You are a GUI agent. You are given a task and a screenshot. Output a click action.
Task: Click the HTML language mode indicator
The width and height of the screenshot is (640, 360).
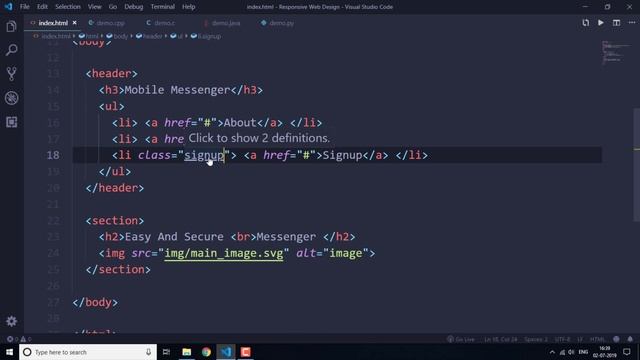[x=597, y=339]
